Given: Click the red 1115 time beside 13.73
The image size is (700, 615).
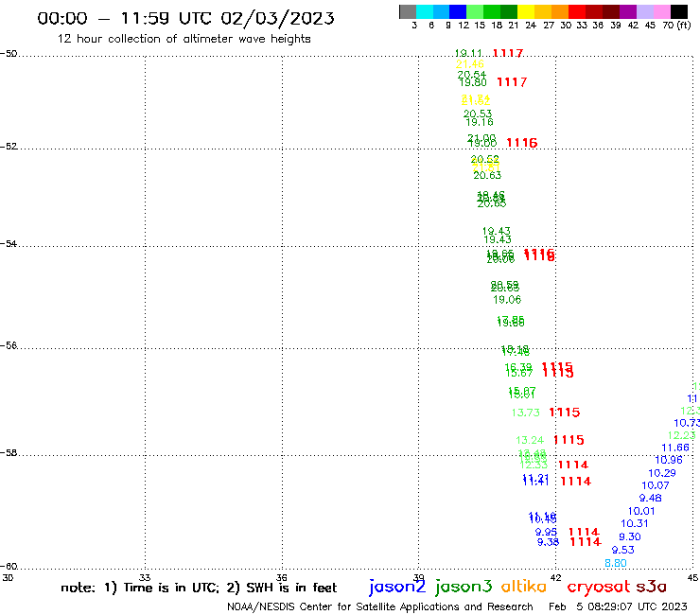Looking at the screenshot, I should click(x=565, y=413).
